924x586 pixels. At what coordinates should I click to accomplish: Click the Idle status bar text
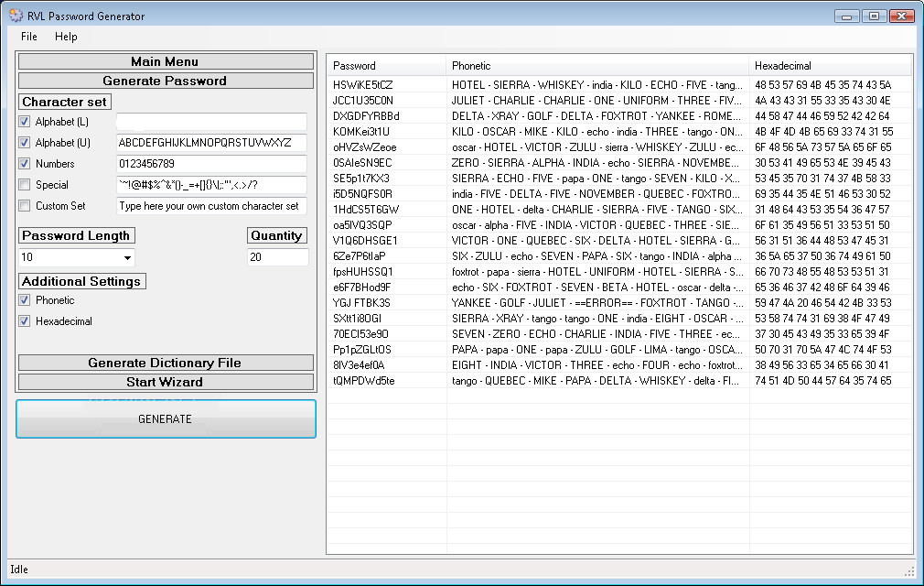(x=19, y=570)
